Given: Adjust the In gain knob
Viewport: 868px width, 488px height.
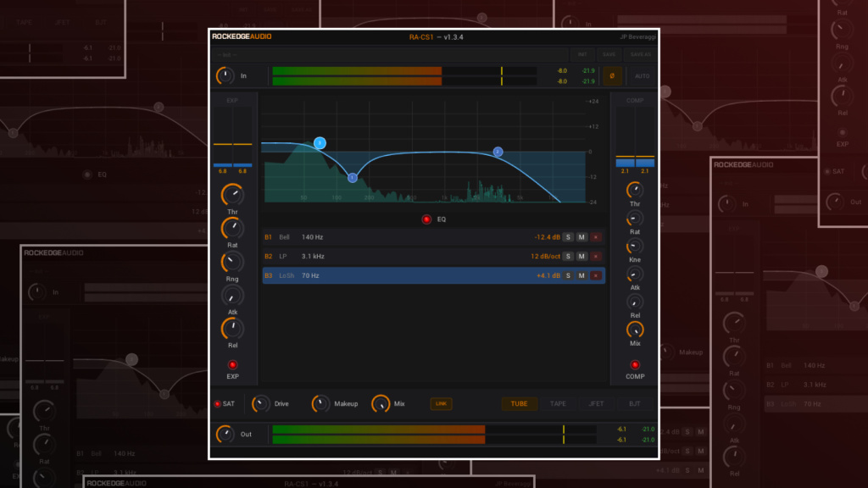Looking at the screenshot, I should [225, 75].
